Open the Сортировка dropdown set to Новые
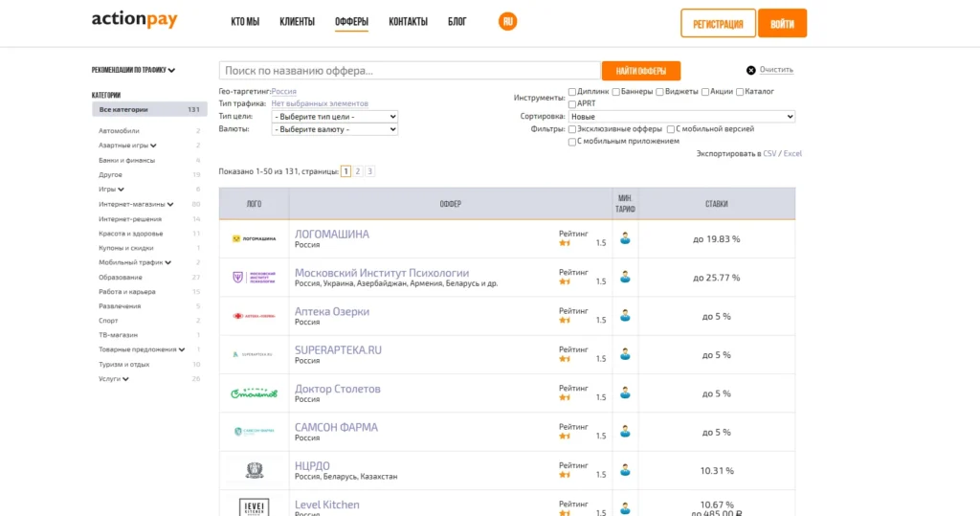Screen dimensions: 980x516 coord(681,117)
